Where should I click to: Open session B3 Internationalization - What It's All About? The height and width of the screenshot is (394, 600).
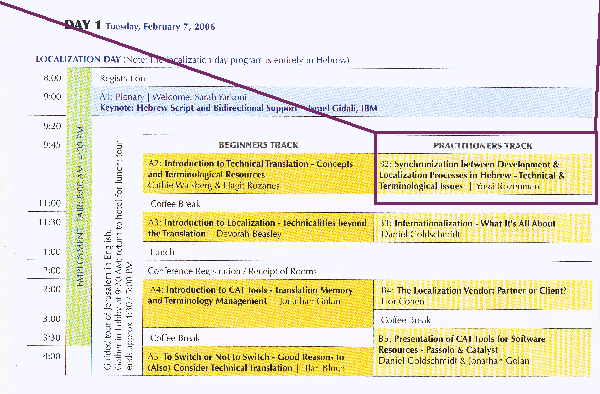(x=484, y=228)
